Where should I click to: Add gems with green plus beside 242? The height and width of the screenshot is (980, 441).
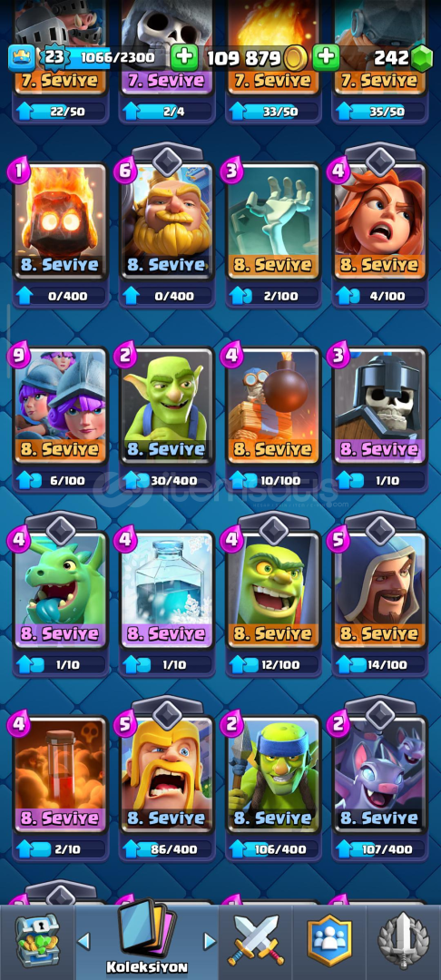pyautogui.click(x=326, y=58)
